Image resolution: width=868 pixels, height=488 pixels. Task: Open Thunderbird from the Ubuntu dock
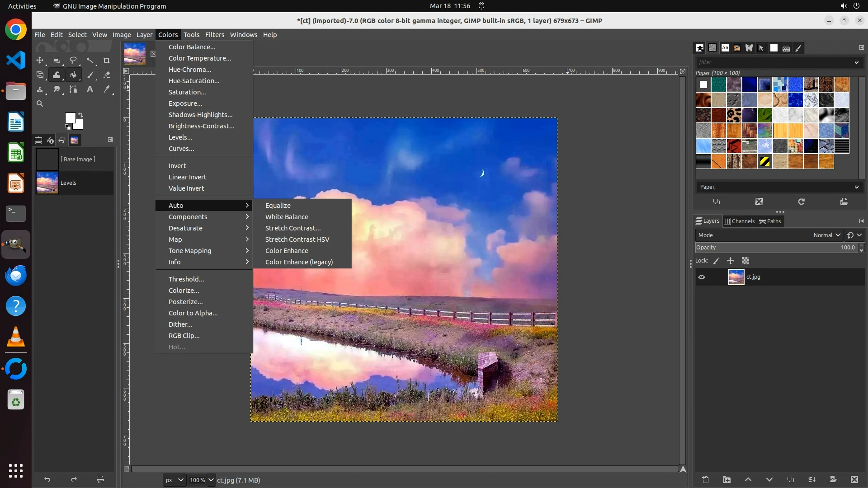pyautogui.click(x=16, y=275)
